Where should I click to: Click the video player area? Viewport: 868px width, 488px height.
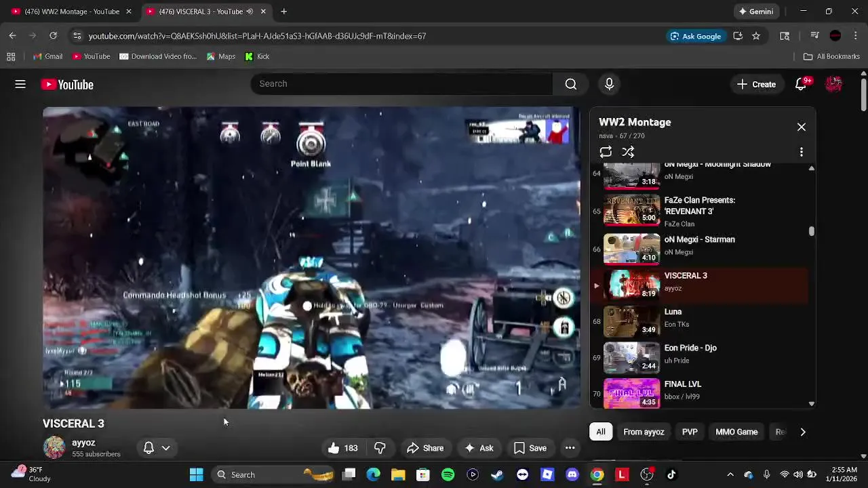click(311, 258)
